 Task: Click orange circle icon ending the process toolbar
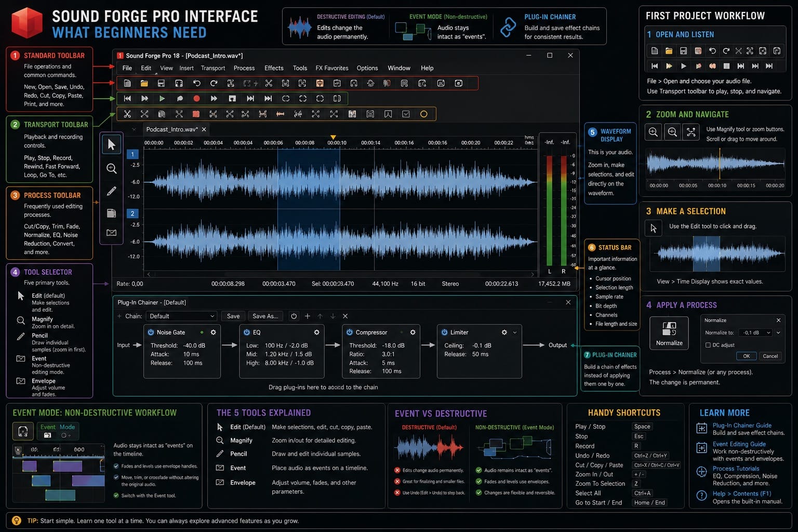[424, 114]
